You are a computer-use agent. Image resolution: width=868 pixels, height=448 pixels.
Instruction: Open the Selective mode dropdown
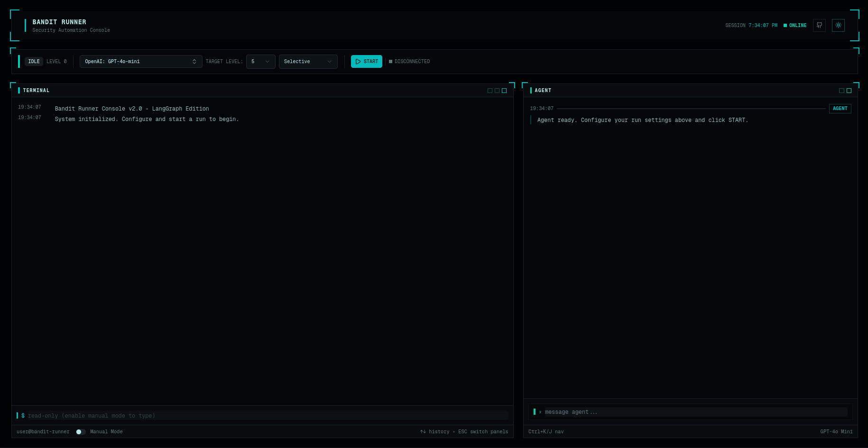click(x=308, y=62)
